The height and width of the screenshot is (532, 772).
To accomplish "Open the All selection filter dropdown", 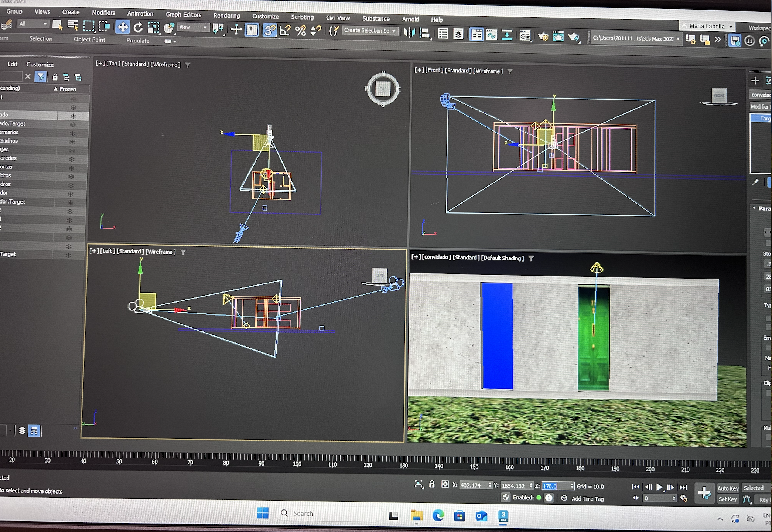I will [33, 24].
